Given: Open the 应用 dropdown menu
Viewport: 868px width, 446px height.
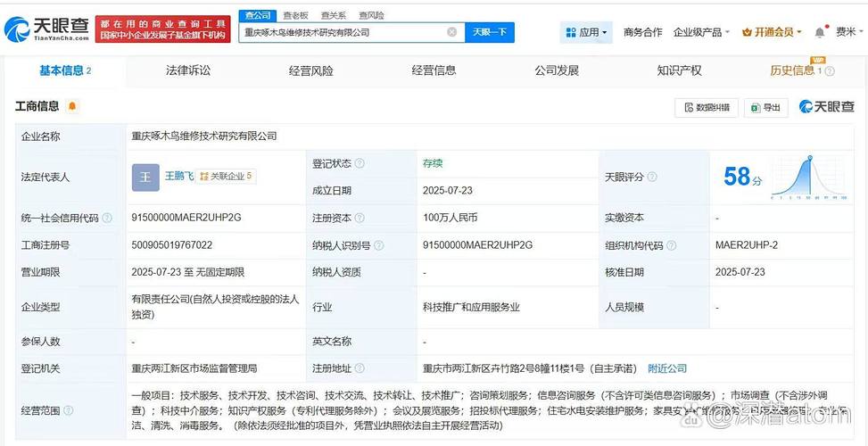Looking at the screenshot, I should pyautogui.click(x=586, y=32).
